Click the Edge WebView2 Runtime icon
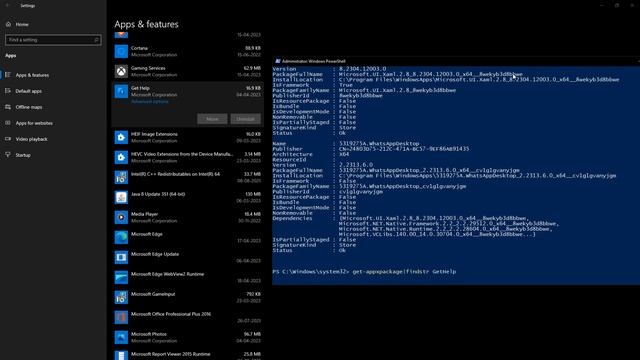The width and height of the screenshot is (640, 360). click(x=121, y=278)
